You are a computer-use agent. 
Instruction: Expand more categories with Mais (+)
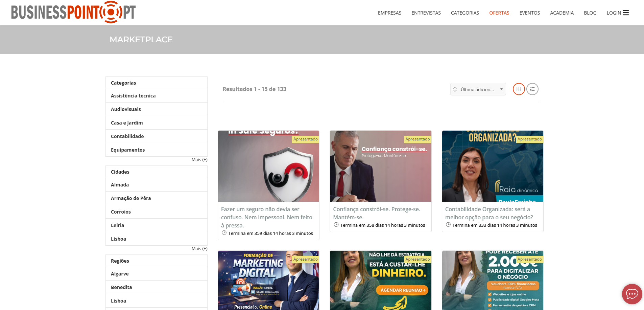(x=199, y=160)
